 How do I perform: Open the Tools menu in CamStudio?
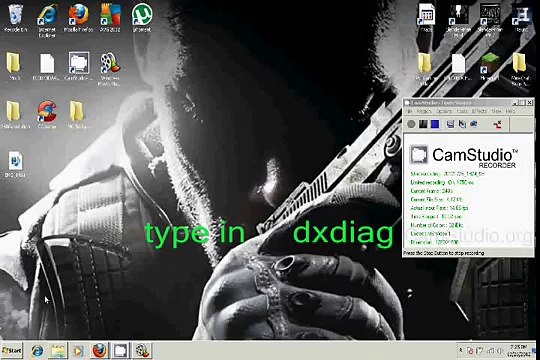coord(462,111)
